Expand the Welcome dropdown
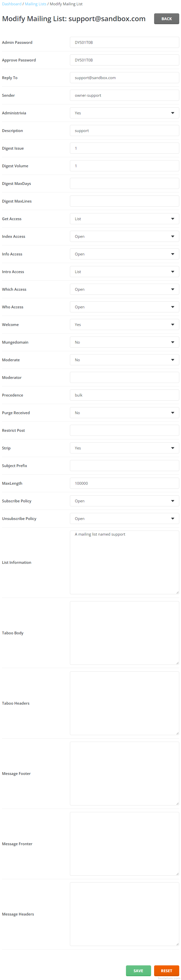The width and height of the screenshot is (181, 980). [x=124, y=324]
